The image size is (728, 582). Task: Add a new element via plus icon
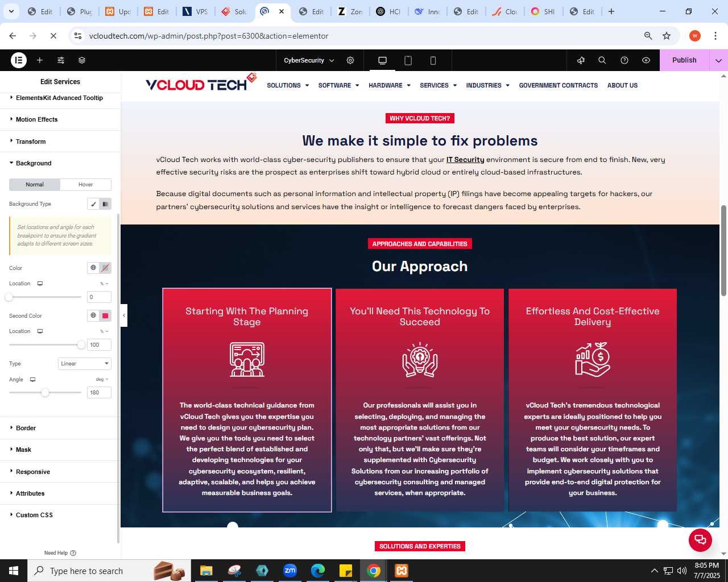[40, 60]
